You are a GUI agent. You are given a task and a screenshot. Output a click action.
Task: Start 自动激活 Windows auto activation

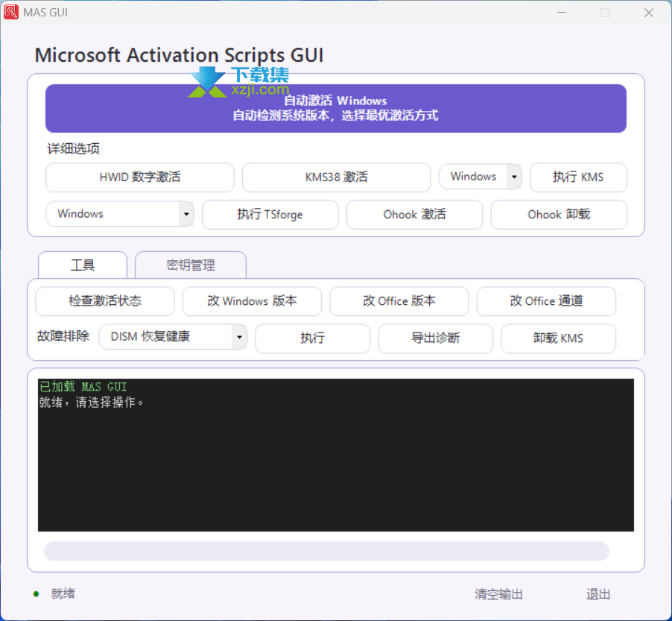tap(335, 109)
